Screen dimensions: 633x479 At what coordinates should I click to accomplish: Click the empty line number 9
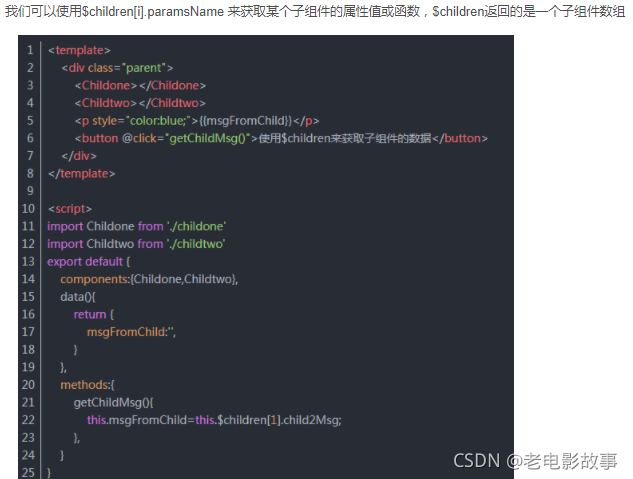pos(30,191)
